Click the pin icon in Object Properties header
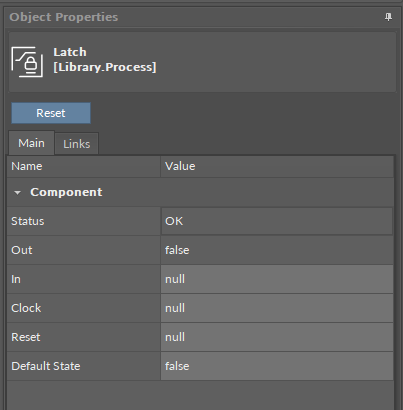Viewport: 403px width, 410px height. (388, 17)
